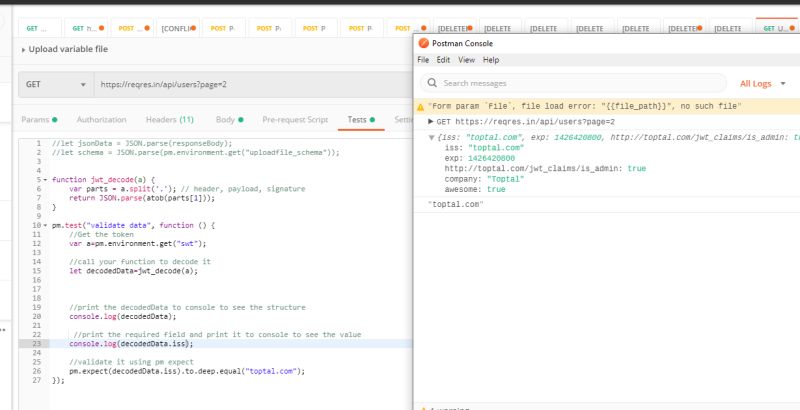Expand the Upload variable file header
This screenshot has height=410, width=800.
click(x=64, y=49)
